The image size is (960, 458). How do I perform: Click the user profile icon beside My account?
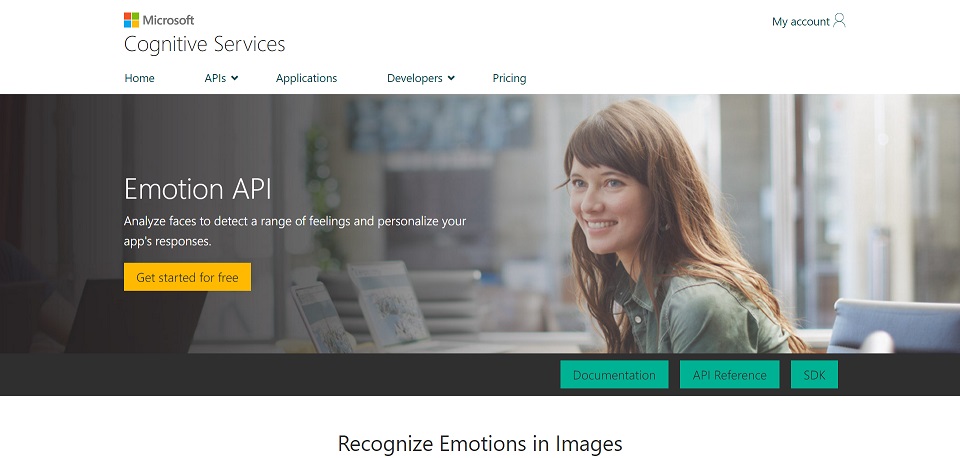[x=839, y=21]
